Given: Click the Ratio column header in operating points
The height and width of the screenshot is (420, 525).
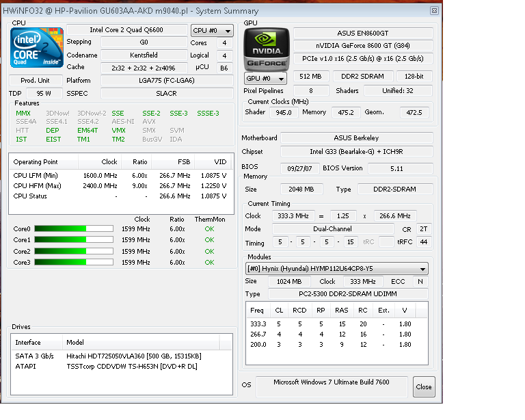Looking at the screenshot, I should pos(137,161).
